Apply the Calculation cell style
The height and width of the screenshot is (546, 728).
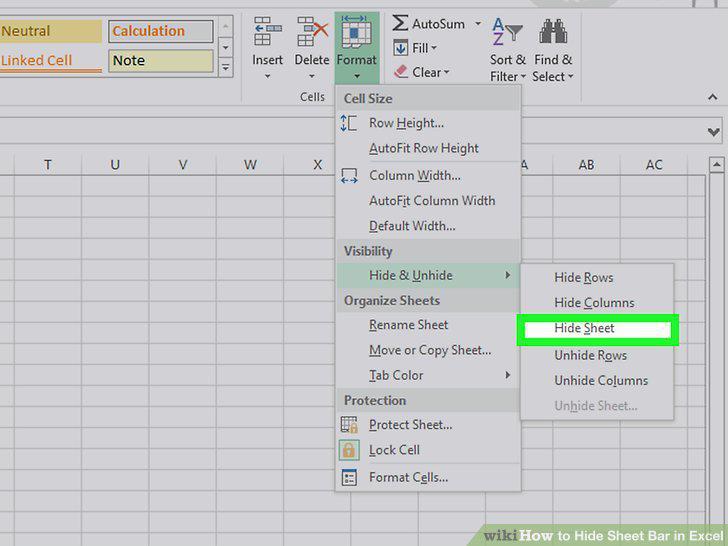161,31
